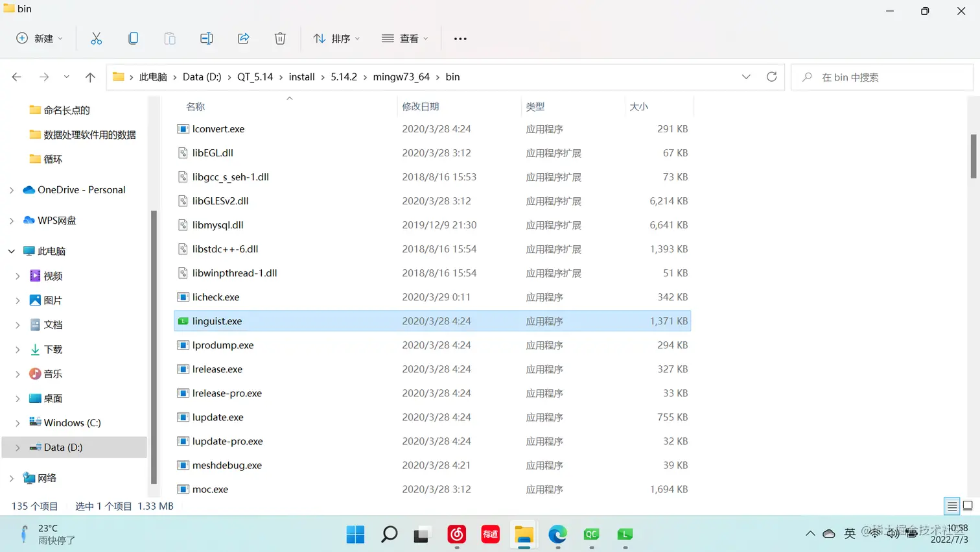This screenshot has width=980, height=552.
Task: Open Windows Start menu on taskbar
Action: pos(355,534)
